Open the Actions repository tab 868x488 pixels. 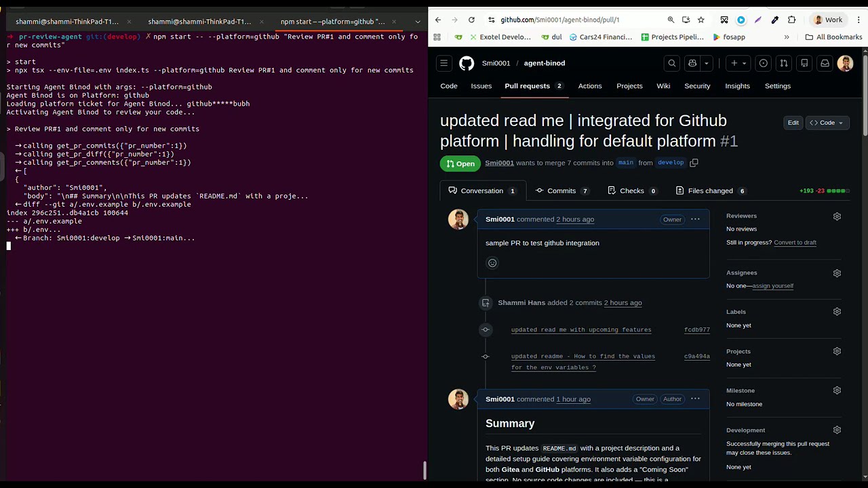click(x=590, y=86)
